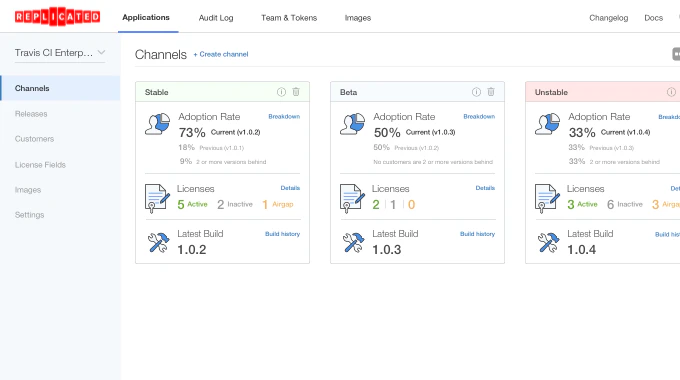Image resolution: width=680 pixels, height=380 pixels.
Task: Delete the Beta channel via trash icon
Action: pyautogui.click(x=491, y=92)
